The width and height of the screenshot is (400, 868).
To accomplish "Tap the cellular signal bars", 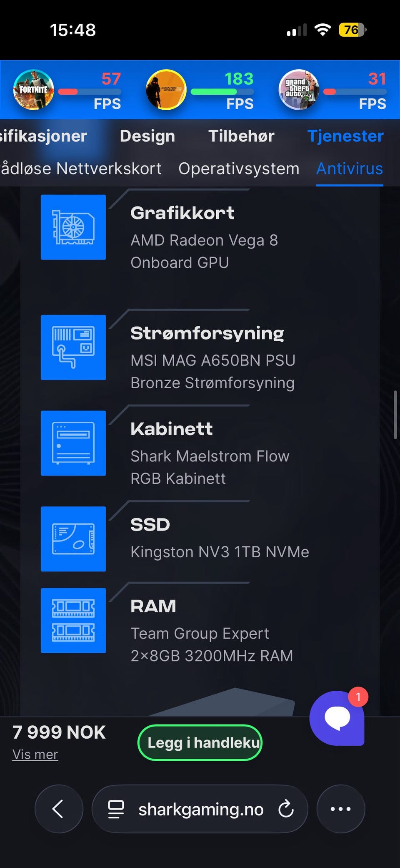I will (x=297, y=30).
